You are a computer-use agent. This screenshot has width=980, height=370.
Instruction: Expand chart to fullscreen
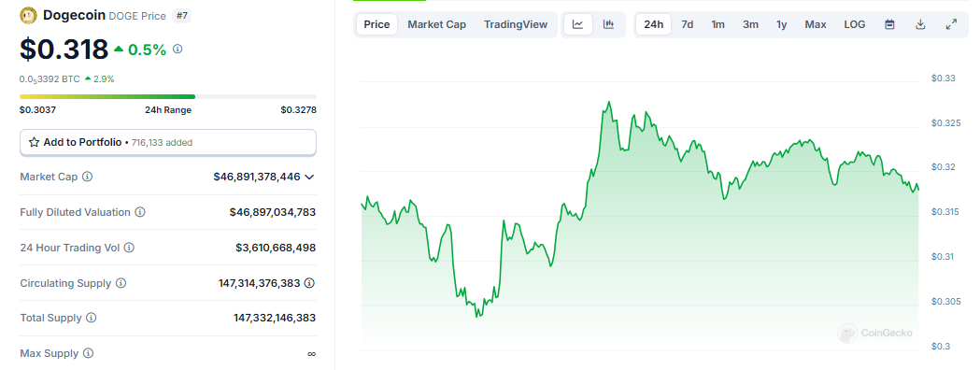tap(951, 24)
